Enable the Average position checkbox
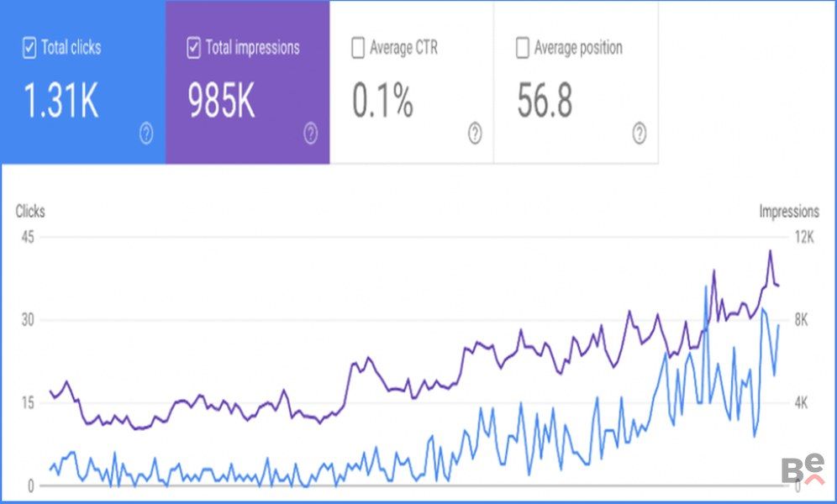 tap(522, 48)
